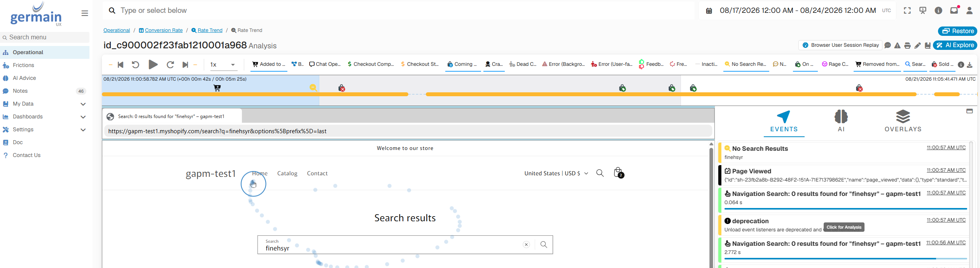Viewport: 980px width, 268px height.
Task: Toggle the 'Checkout Comp...' event filter
Action: (371, 65)
